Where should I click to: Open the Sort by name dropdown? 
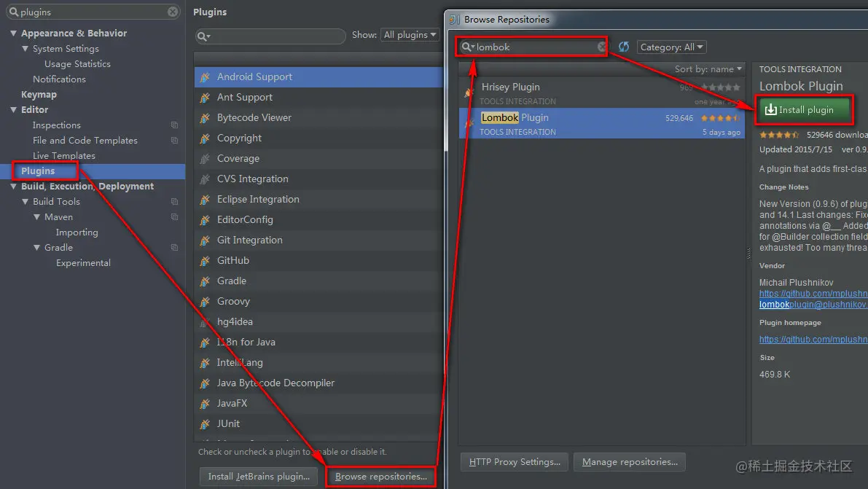(708, 69)
